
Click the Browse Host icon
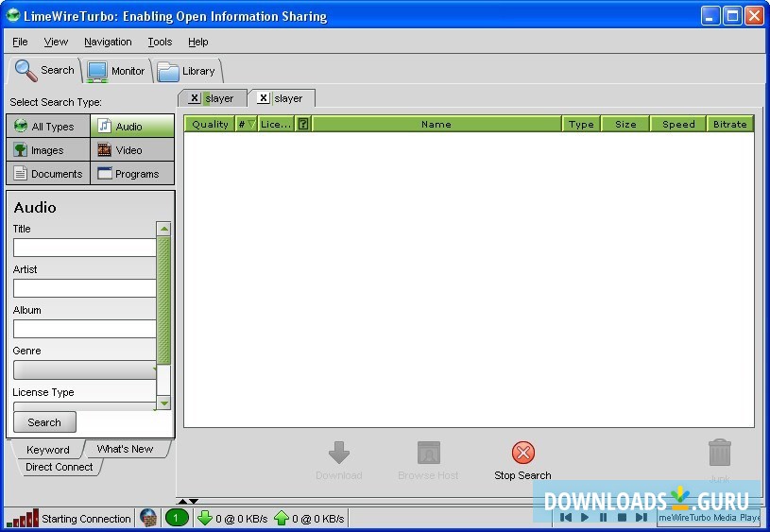[429, 453]
